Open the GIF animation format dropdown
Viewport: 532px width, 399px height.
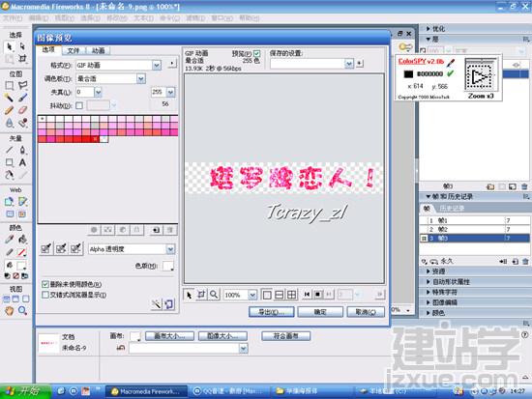157,65
